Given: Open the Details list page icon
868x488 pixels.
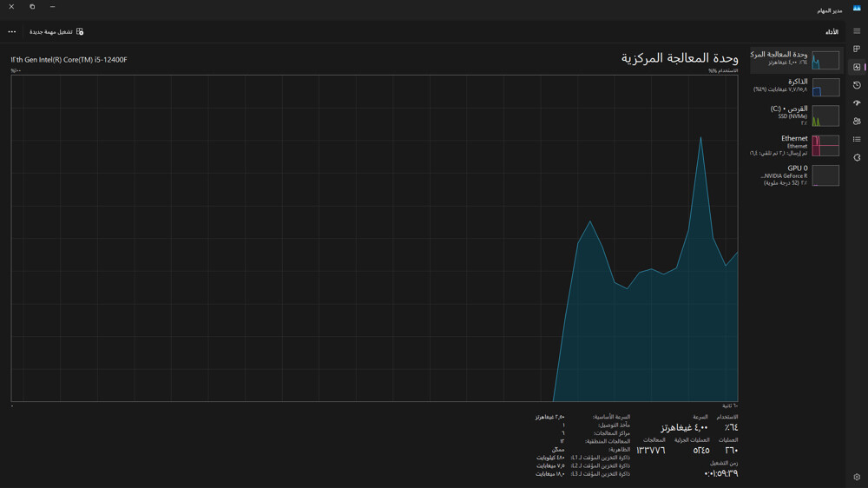Looking at the screenshot, I should [x=857, y=140].
